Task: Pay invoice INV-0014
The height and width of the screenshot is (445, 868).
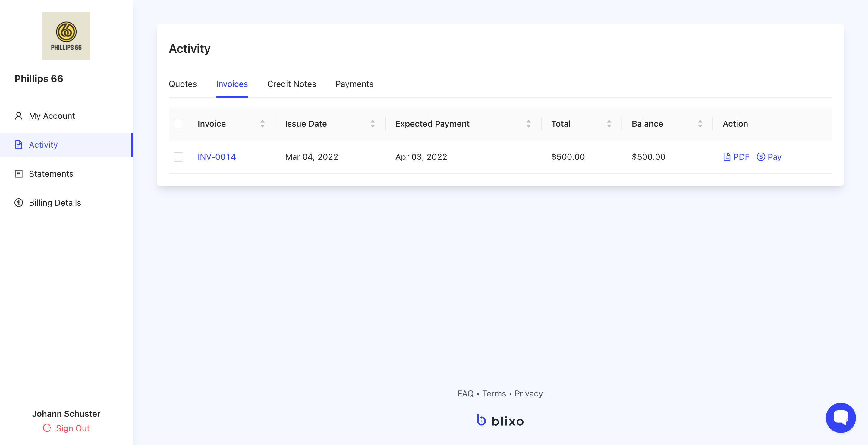Action: click(x=769, y=157)
